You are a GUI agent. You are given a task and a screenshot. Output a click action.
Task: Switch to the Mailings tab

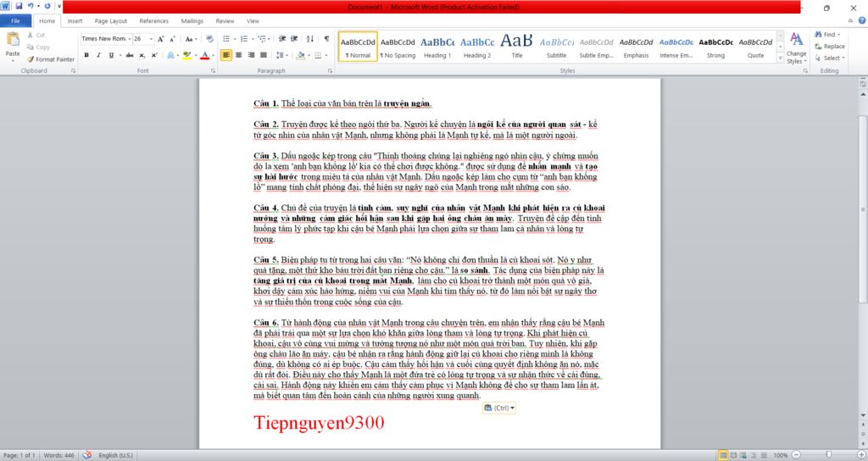tap(192, 21)
